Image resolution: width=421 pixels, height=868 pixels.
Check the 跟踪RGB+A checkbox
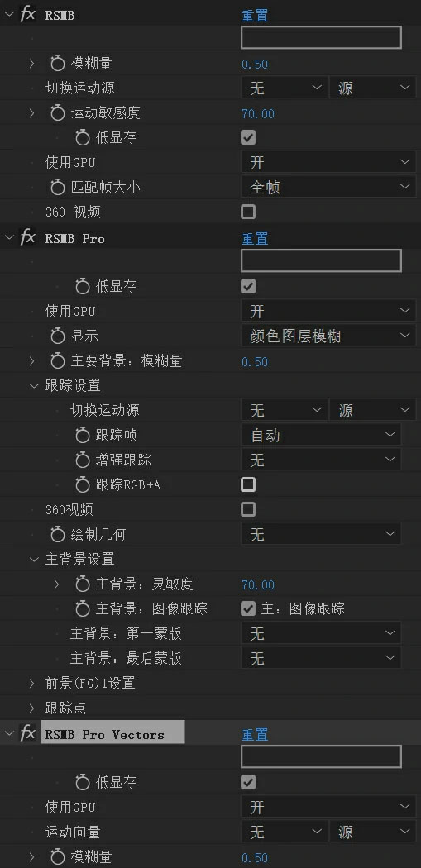point(248,484)
